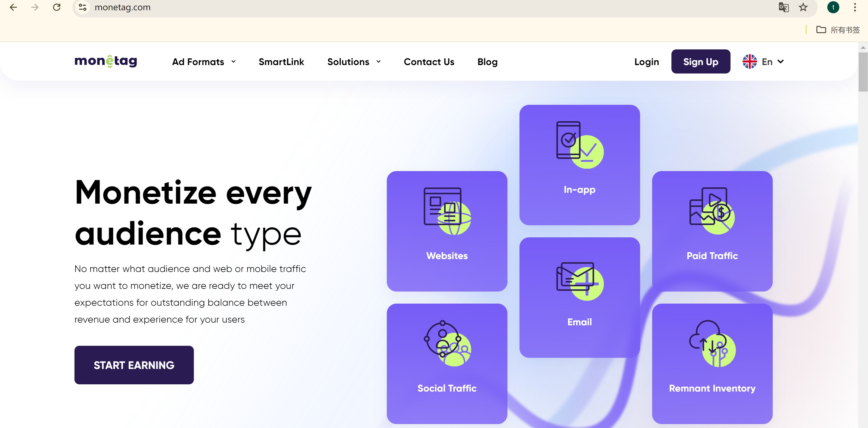Go to SmartLink in navigation

coord(281,62)
